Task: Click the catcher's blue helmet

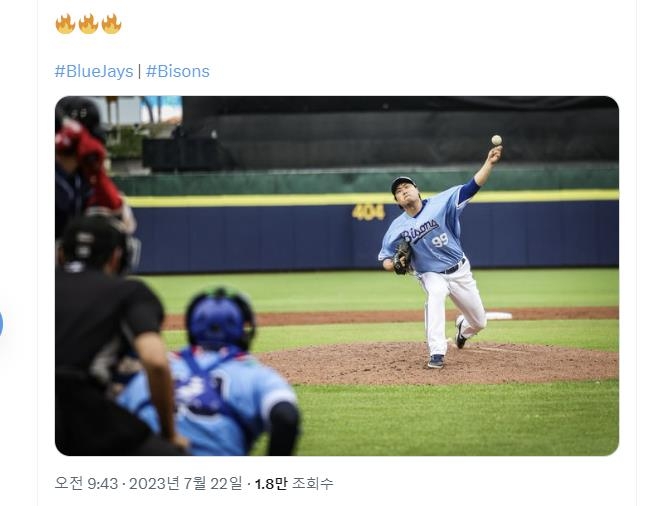Action: 219,318
